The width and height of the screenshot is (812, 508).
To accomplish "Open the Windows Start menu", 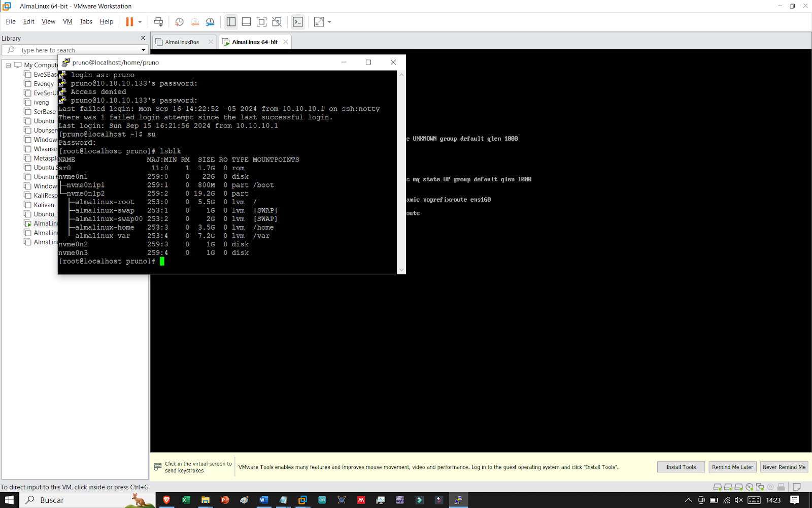I will (x=9, y=500).
